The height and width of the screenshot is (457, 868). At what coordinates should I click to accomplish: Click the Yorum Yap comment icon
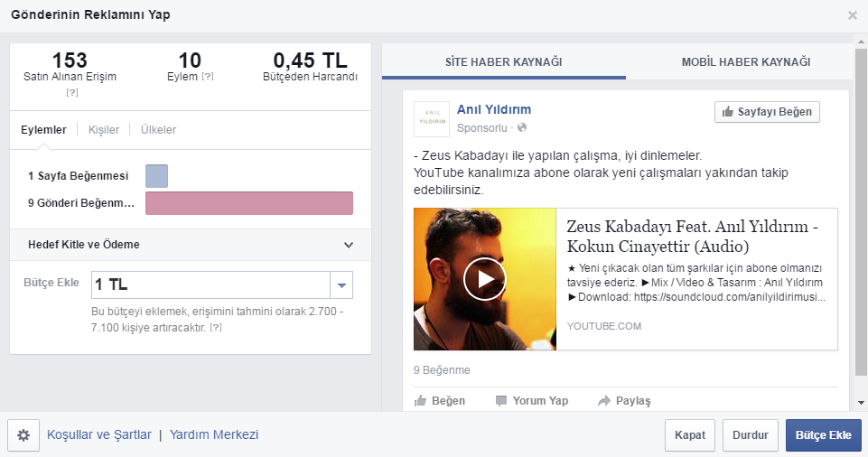(x=501, y=401)
